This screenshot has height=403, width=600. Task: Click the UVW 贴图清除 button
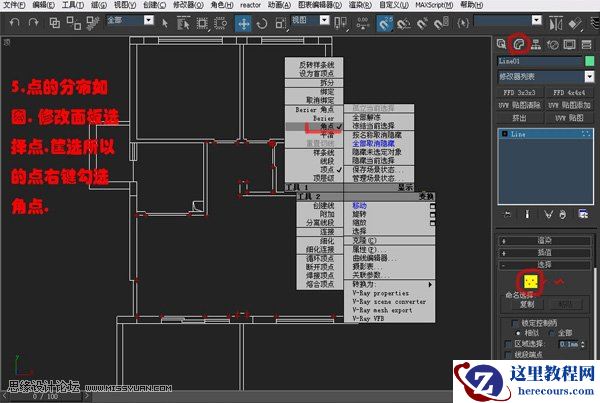(x=519, y=105)
